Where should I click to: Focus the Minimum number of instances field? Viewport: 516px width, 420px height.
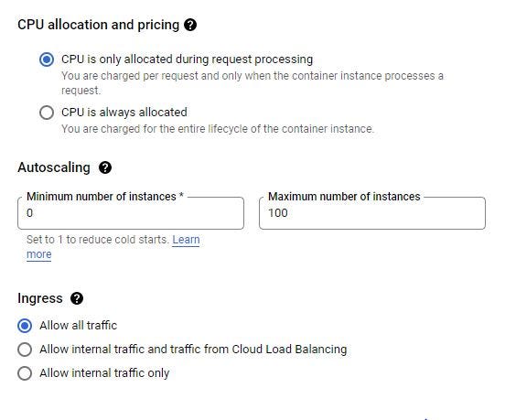(131, 213)
